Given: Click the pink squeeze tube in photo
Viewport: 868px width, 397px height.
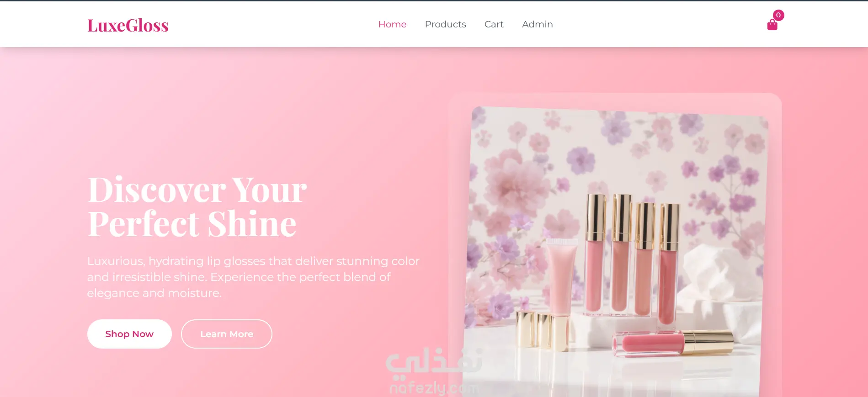Looking at the screenshot, I should click(561, 278).
